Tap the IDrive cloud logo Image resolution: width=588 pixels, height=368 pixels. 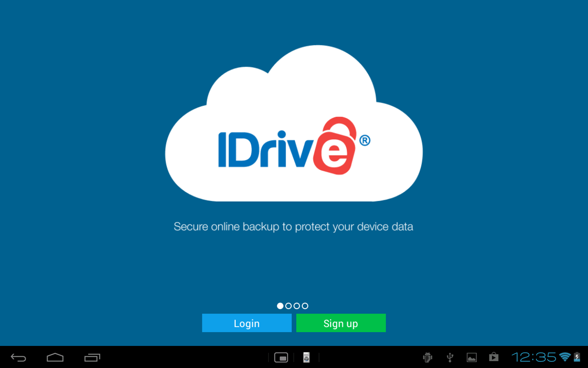click(294, 123)
